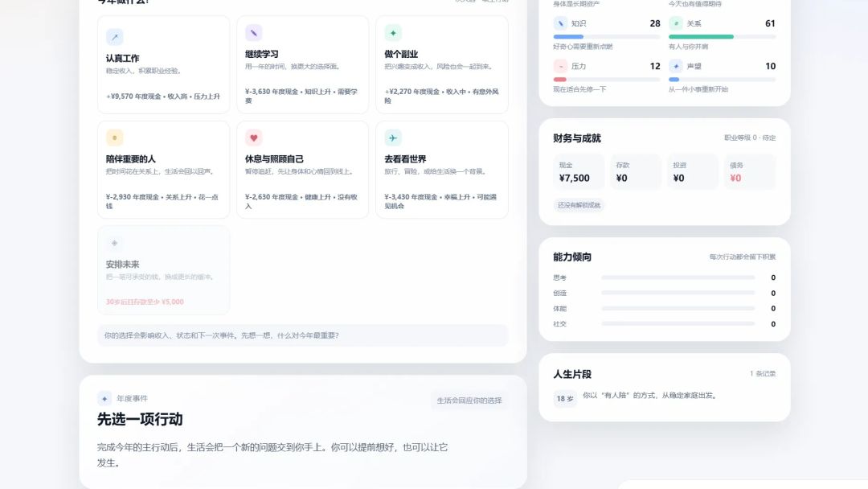
Task: Click the 社交 ability bar
Action: tap(678, 324)
